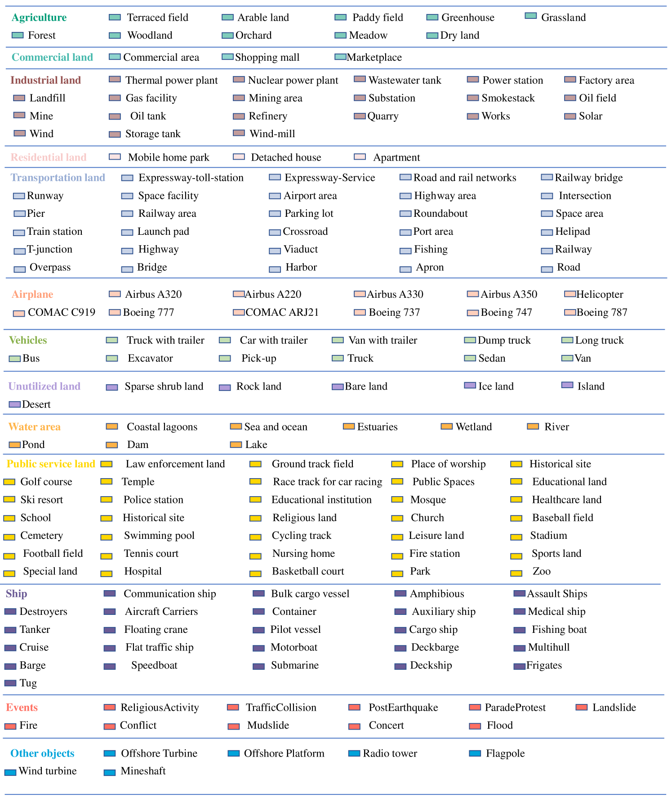Viewport: 672px width, 802px height.
Task: Click the swatch beside Coastal lagoons
Action: (112, 426)
